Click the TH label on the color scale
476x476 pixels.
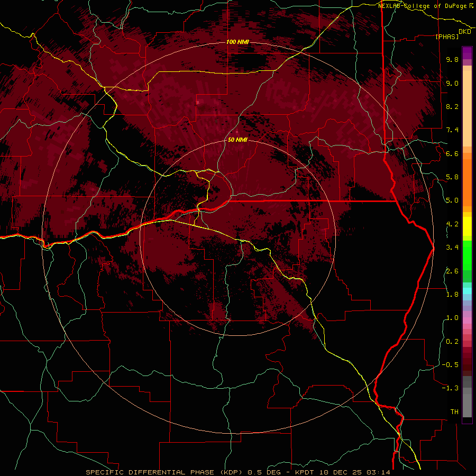point(454,412)
